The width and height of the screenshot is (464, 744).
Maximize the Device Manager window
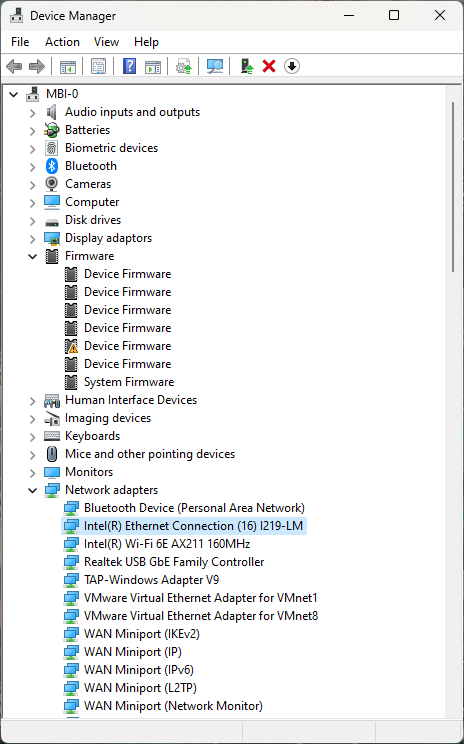pos(394,15)
